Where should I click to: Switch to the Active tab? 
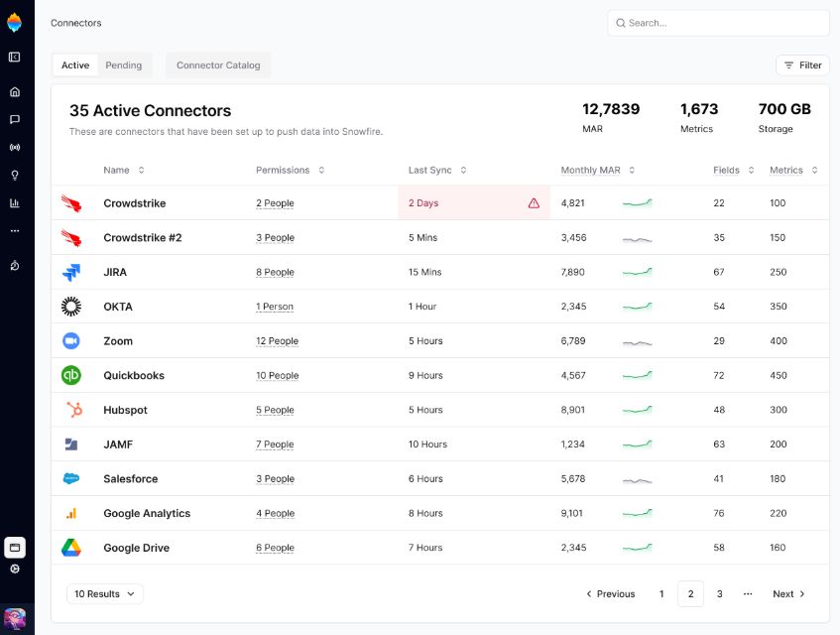pyautogui.click(x=75, y=65)
